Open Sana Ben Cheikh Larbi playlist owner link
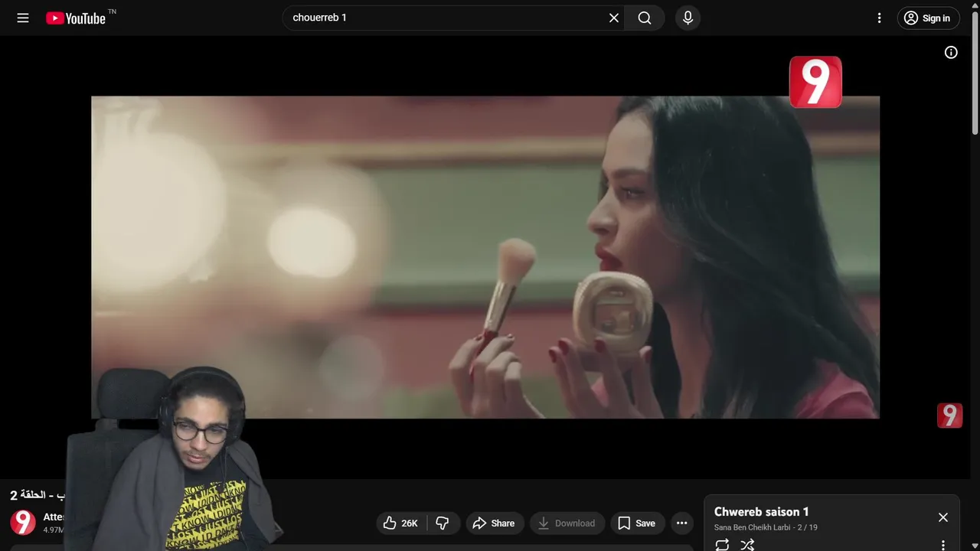The width and height of the screenshot is (980, 551). pyautogui.click(x=752, y=527)
